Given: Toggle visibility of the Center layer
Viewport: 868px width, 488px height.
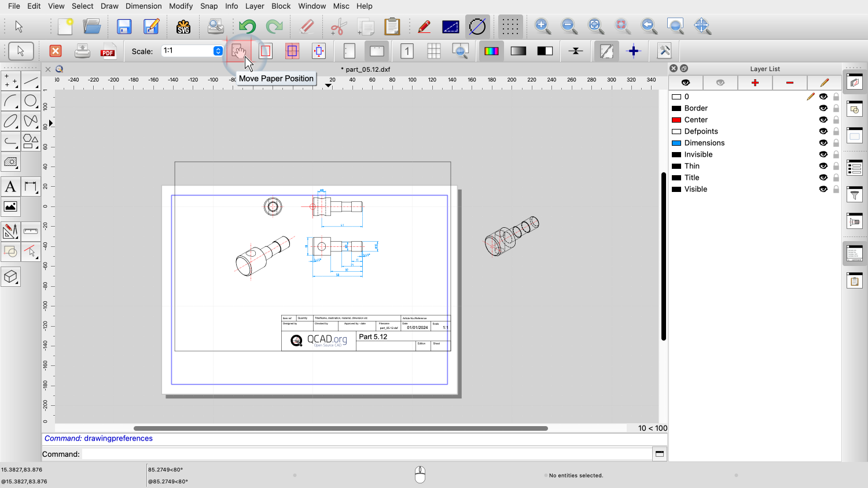Looking at the screenshot, I should [x=823, y=120].
